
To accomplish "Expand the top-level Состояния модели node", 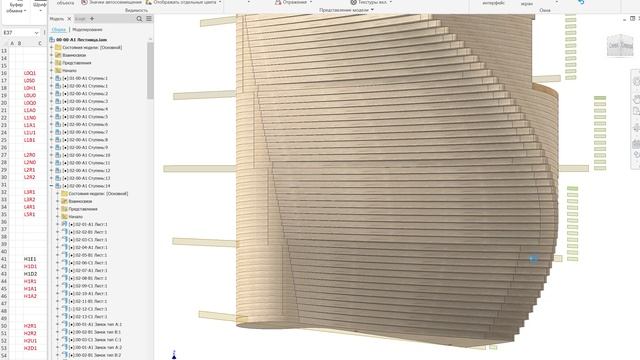I will 51,47.
